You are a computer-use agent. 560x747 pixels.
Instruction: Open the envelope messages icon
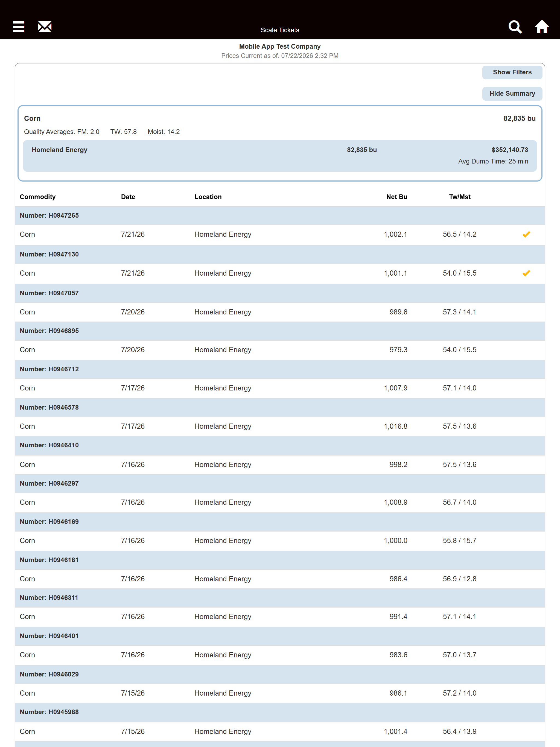(45, 27)
